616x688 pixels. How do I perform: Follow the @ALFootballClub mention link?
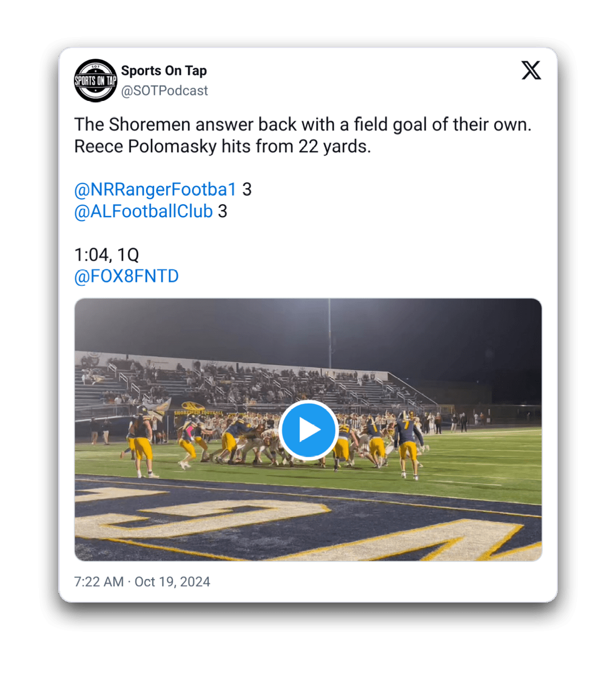(x=144, y=212)
